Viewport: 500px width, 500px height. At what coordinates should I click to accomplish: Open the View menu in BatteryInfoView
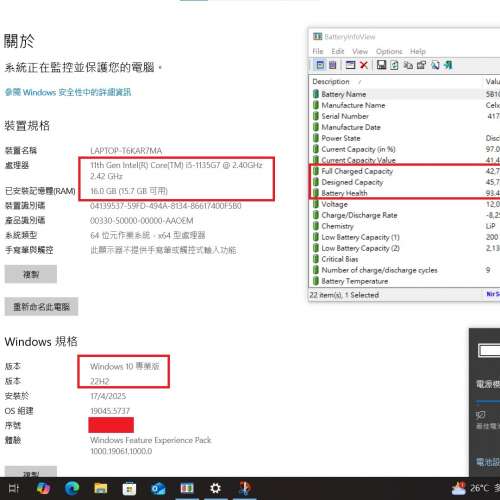360,51
